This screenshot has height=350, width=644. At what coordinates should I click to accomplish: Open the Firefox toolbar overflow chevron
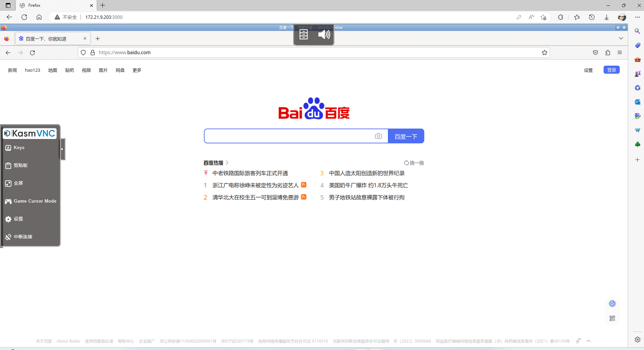point(621,38)
